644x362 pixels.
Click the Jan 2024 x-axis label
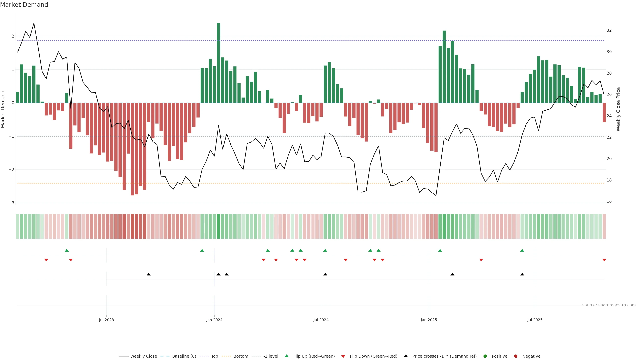point(214,320)
